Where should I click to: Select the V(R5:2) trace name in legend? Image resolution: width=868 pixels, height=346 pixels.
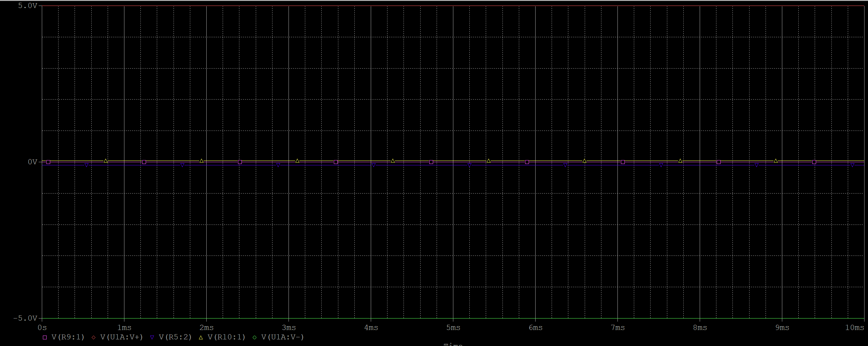click(175, 337)
